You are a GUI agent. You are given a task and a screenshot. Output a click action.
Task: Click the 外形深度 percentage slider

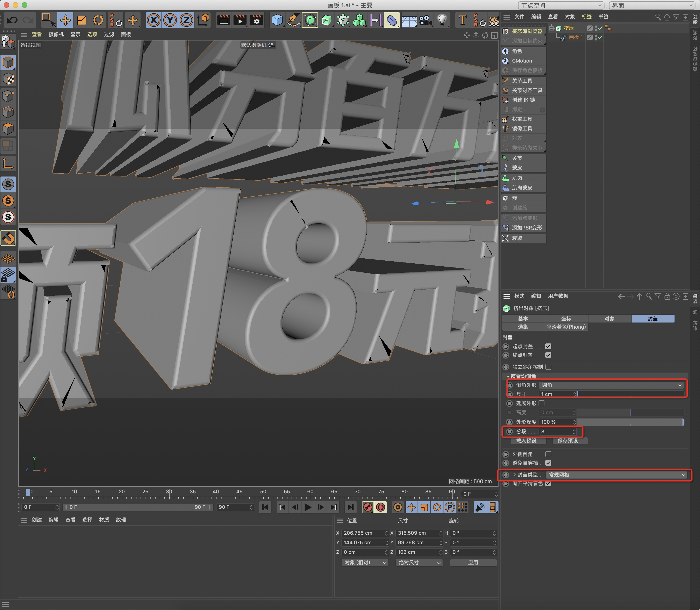629,422
